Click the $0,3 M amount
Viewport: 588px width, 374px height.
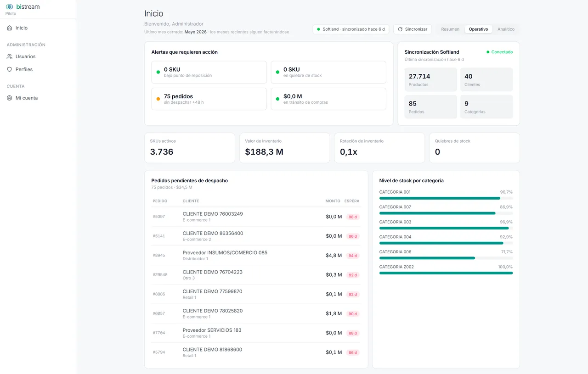point(334,275)
